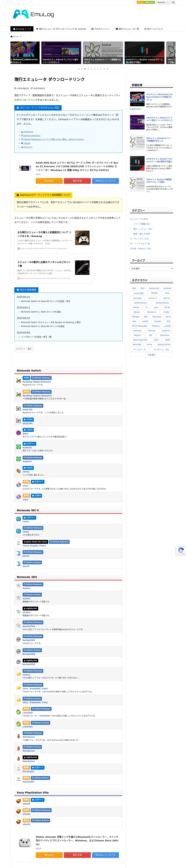This screenshot has height=868, width=186.
Task: Click the ASUS ROG Ally product image
Action: click(x=25, y=168)
